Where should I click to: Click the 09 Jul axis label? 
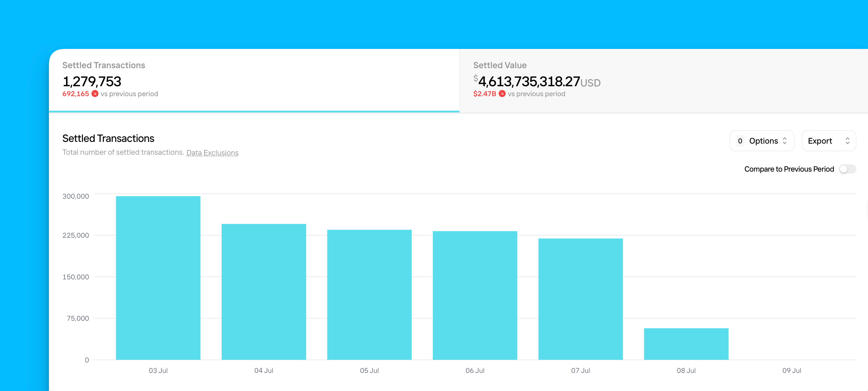(791, 370)
